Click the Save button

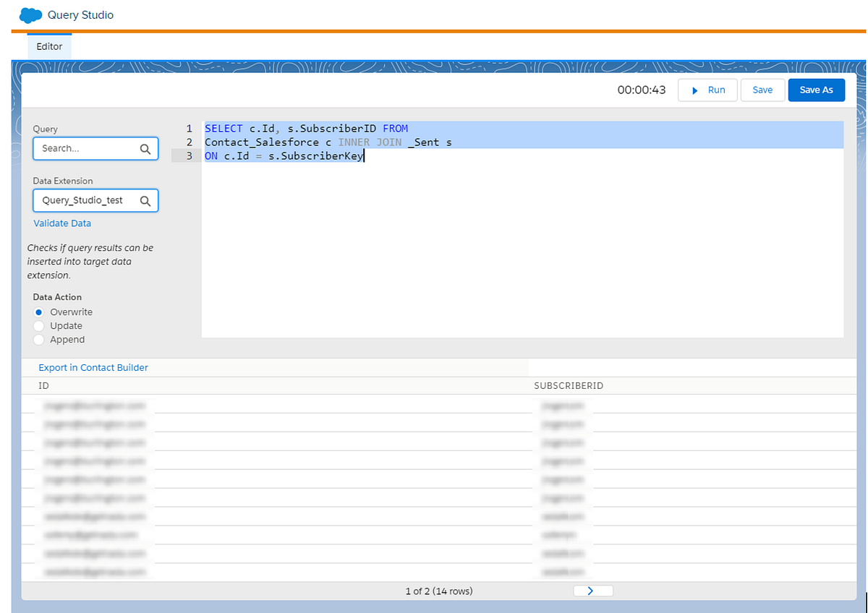tap(762, 90)
